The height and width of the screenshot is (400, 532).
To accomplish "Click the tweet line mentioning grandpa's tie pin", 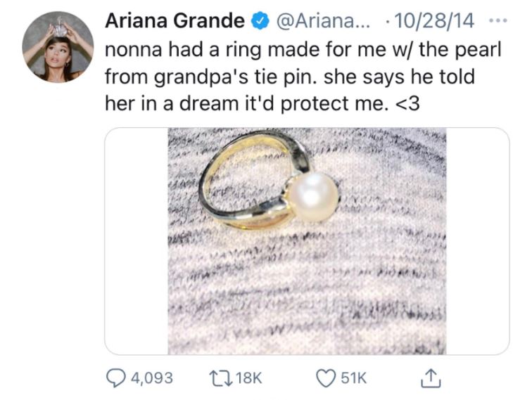I will pyautogui.click(x=290, y=77).
